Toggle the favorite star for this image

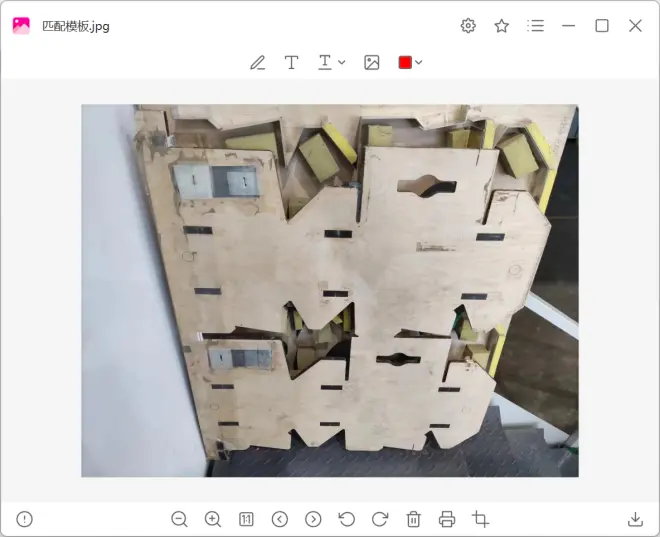click(x=502, y=26)
